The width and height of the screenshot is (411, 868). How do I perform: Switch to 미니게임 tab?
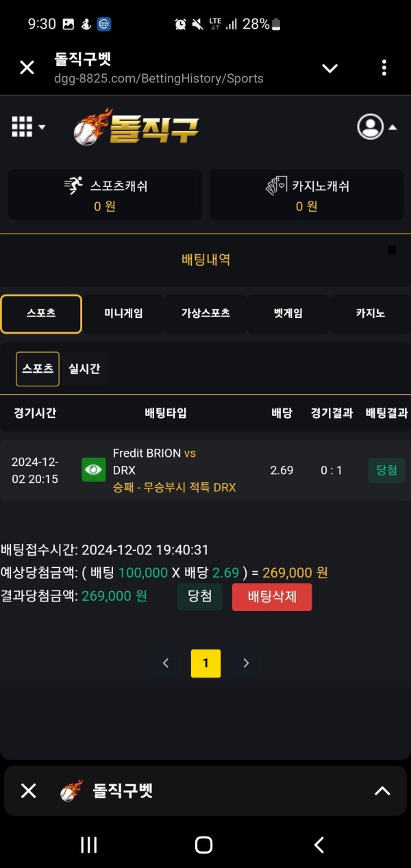coord(123,314)
